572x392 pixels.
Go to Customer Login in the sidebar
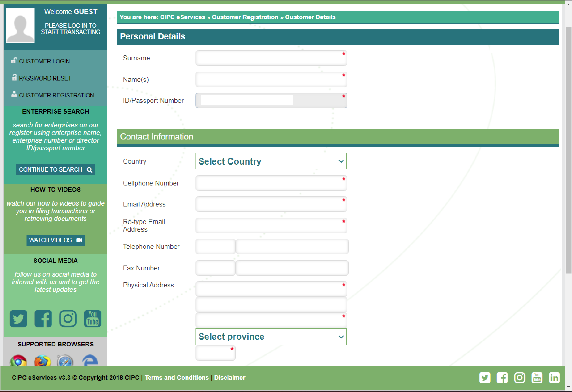pos(44,61)
